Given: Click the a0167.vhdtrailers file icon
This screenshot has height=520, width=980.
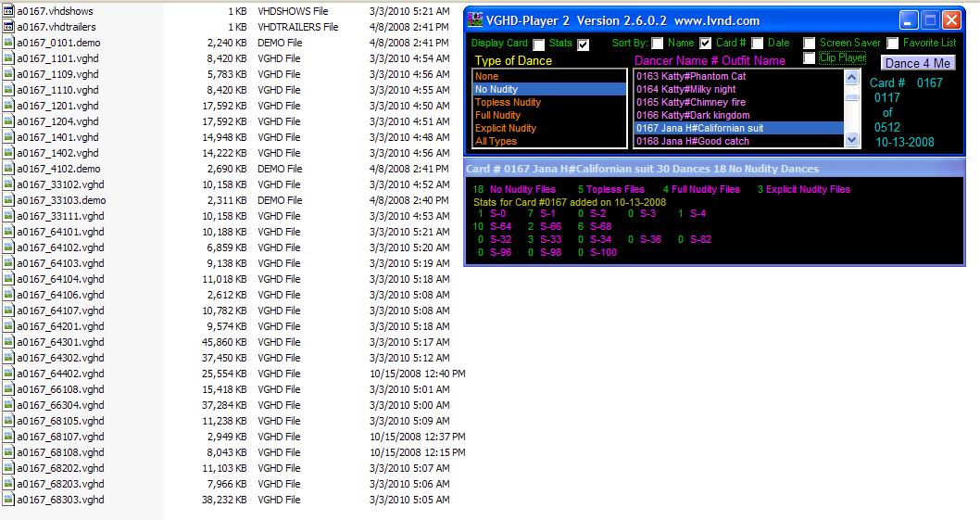Looking at the screenshot, I should point(7,27).
